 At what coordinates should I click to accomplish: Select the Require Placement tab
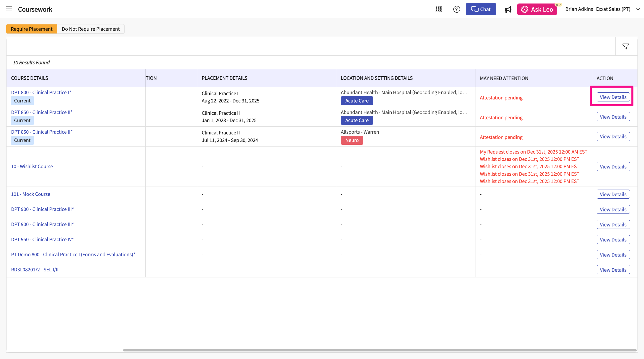pyautogui.click(x=32, y=29)
